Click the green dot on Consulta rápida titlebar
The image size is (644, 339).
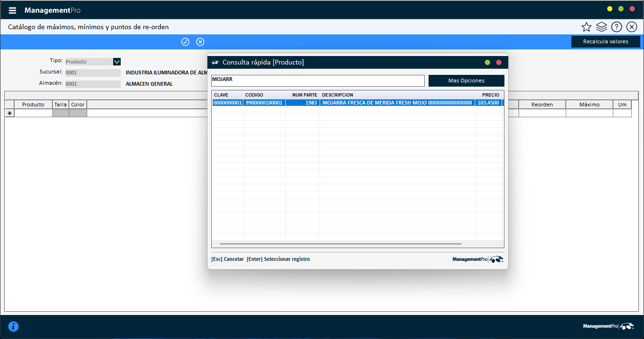click(487, 62)
